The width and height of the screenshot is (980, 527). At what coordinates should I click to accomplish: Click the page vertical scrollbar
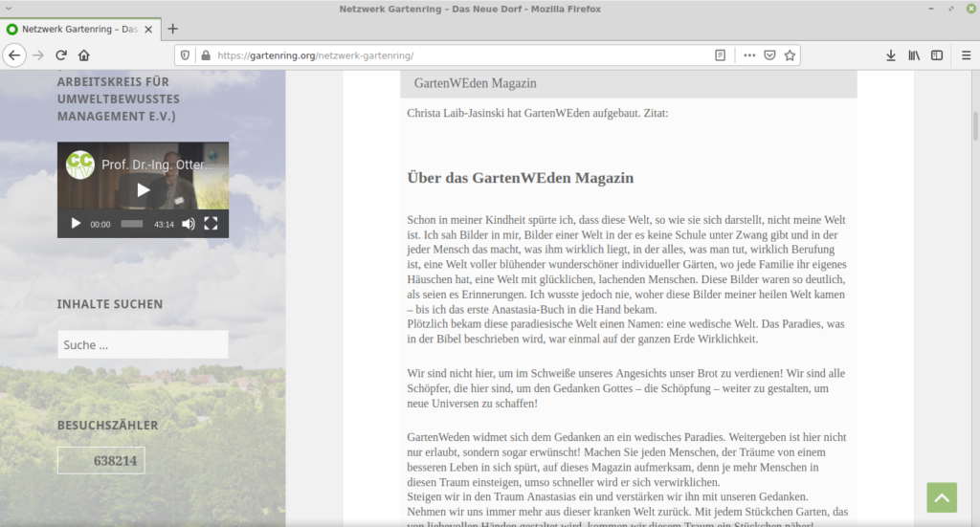975,127
